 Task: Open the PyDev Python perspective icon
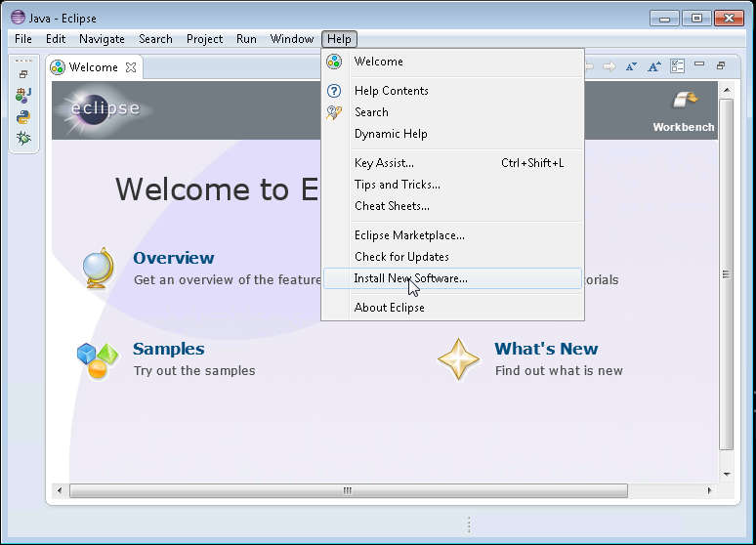point(23,117)
